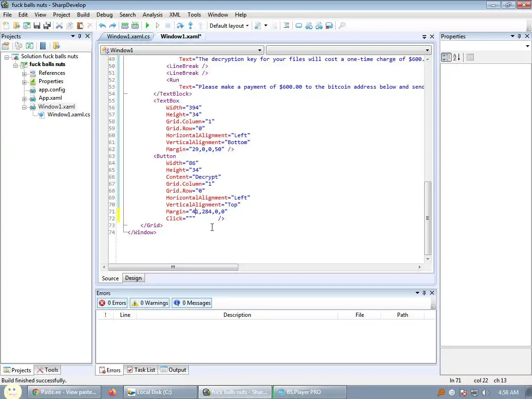532x399 pixels.
Task: Switch to the Output tab
Action: click(173, 370)
